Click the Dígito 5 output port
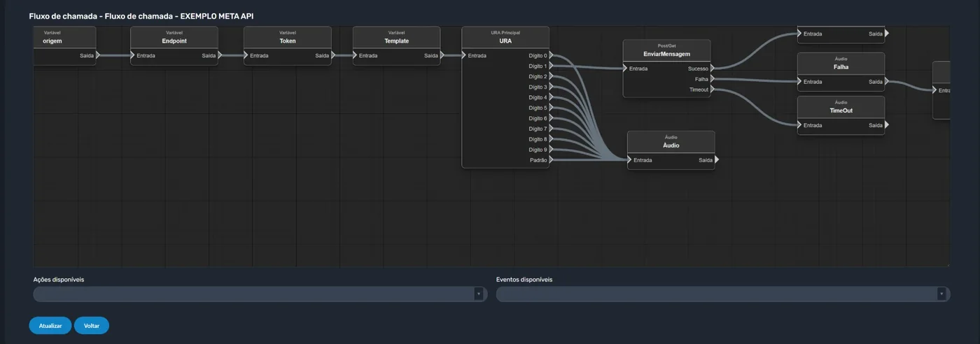The image size is (980, 344). pos(552,108)
